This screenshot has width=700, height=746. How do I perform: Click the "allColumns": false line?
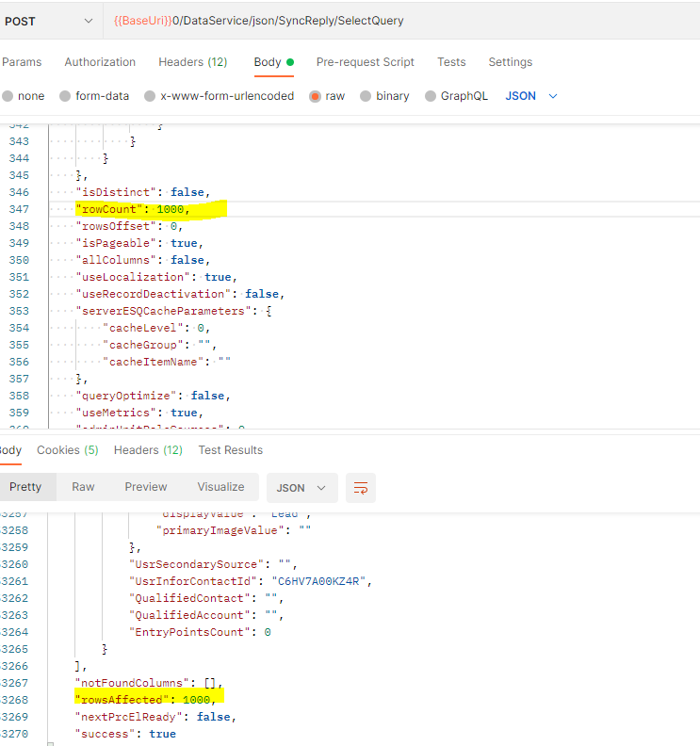tap(143, 260)
